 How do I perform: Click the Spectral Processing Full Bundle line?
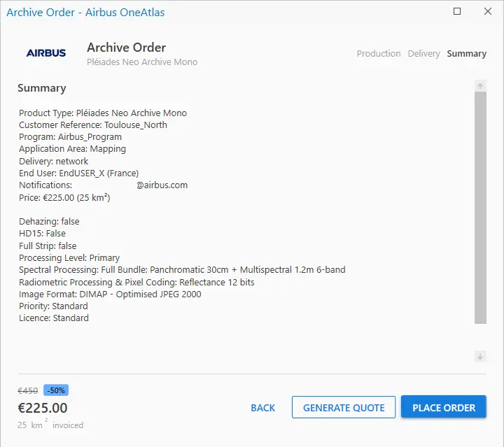coord(182,270)
